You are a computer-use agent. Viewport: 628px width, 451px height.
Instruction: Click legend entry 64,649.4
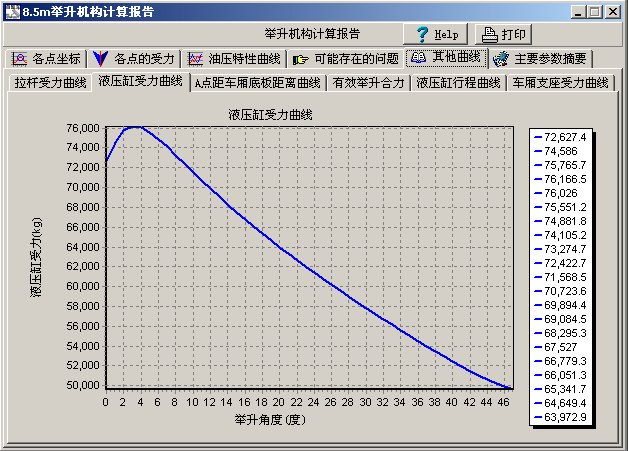click(x=560, y=404)
